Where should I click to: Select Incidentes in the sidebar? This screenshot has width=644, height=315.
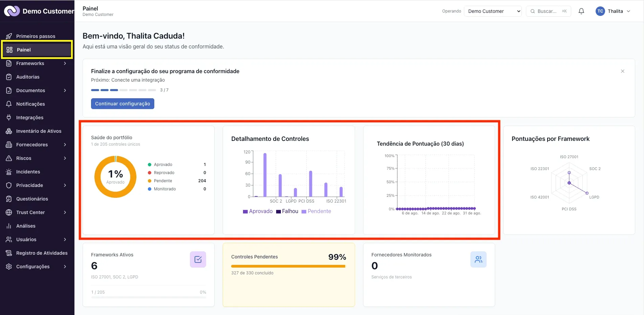click(37, 172)
